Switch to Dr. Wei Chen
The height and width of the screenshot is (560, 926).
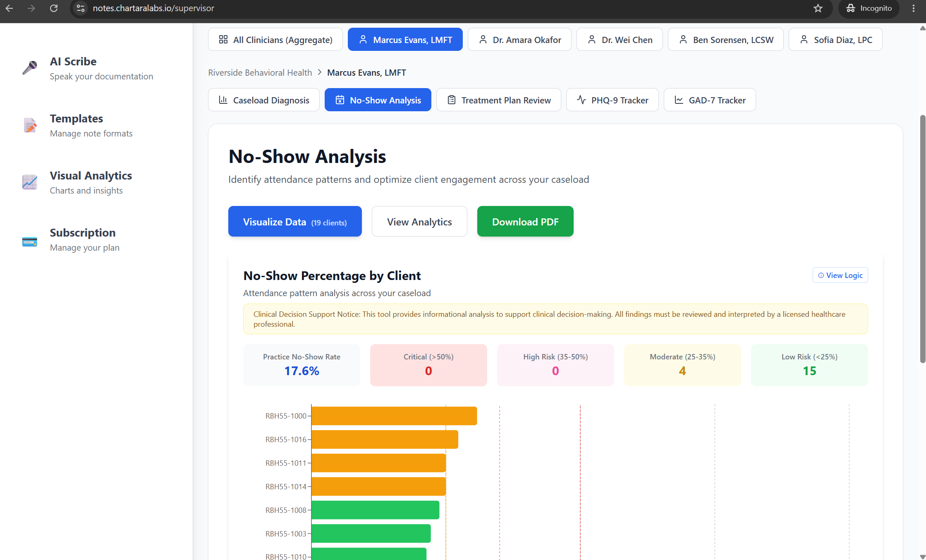(x=620, y=39)
